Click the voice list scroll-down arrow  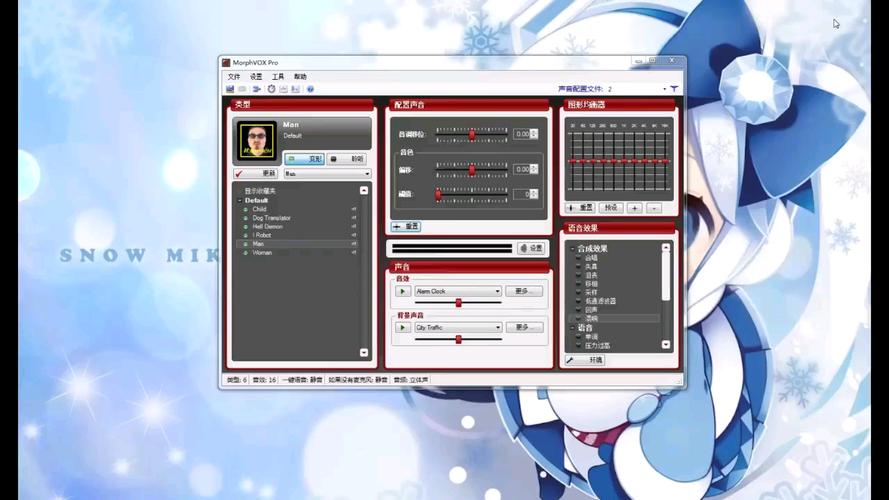click(364, 353)
